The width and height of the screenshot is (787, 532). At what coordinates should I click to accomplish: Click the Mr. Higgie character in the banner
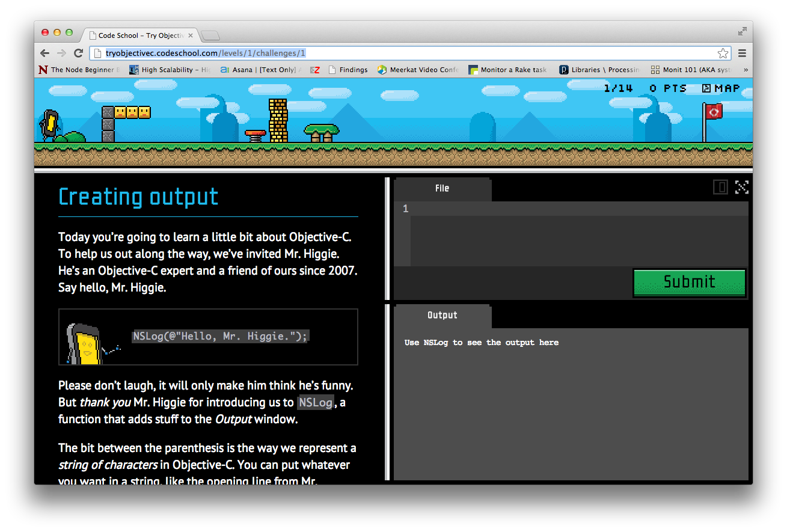(49, 124)
